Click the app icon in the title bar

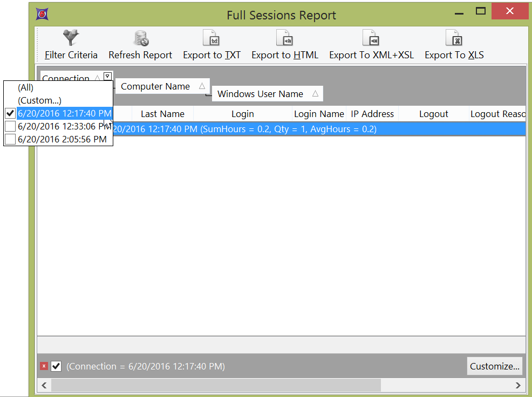point(43,14)
